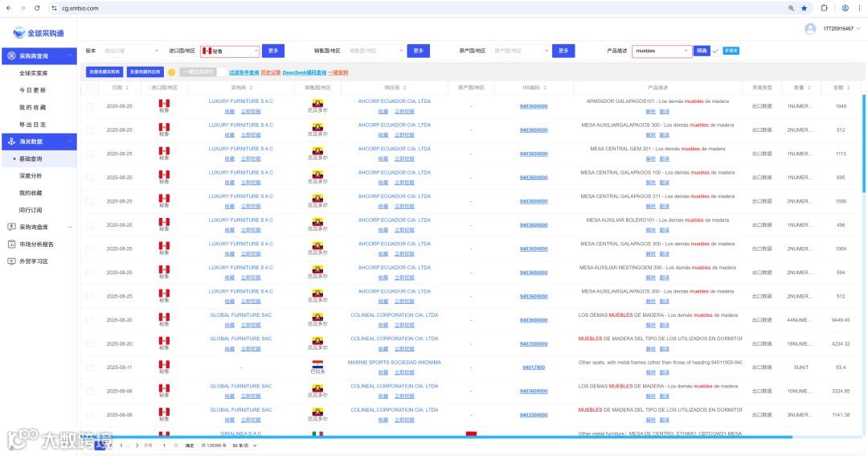This screenshot has height=456, width=868.
Task: Sort the table by 金额 column arrows
Action: click(x=849, y=88)
